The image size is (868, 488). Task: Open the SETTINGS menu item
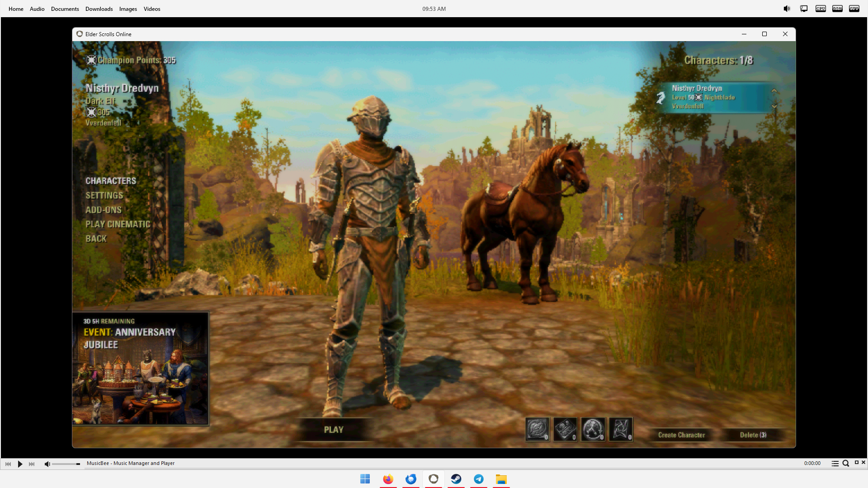coord(104,195)
